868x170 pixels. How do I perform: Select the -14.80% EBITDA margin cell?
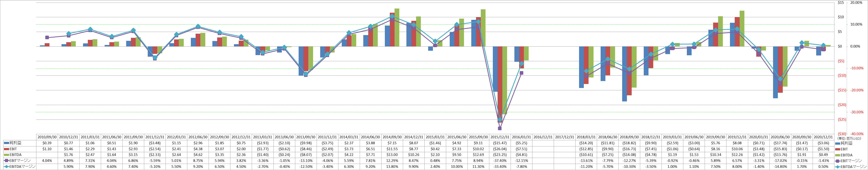coord(780,167)
